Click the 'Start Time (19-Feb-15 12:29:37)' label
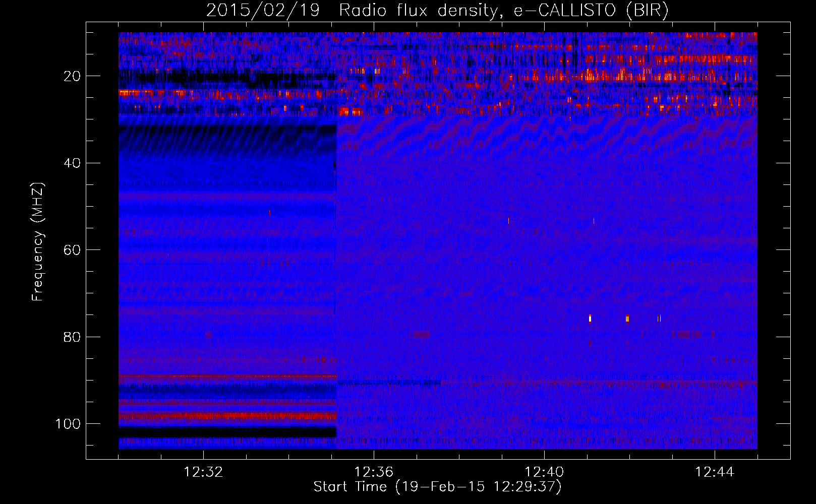The width and height of the screenshot is (816, 504). click(x=437, y=487)
